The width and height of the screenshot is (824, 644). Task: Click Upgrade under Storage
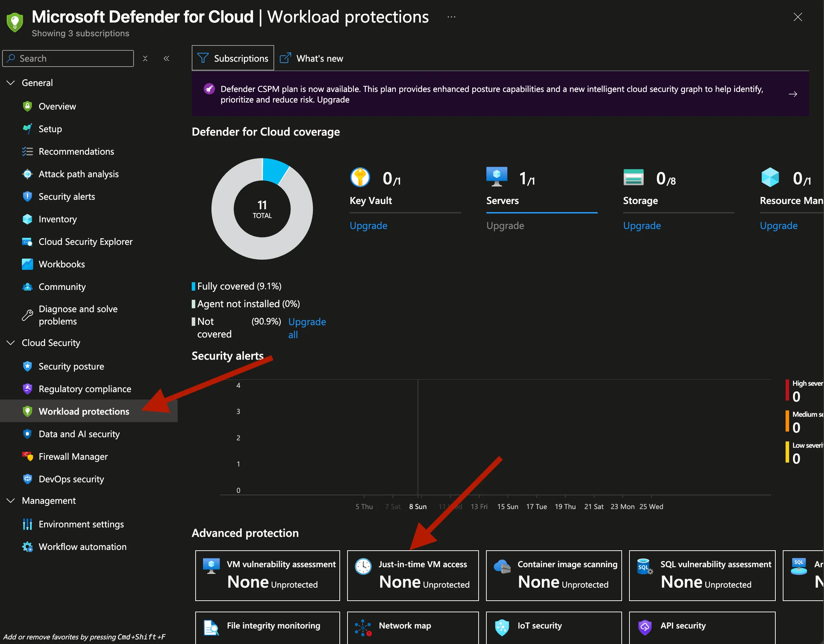point(642,225)
